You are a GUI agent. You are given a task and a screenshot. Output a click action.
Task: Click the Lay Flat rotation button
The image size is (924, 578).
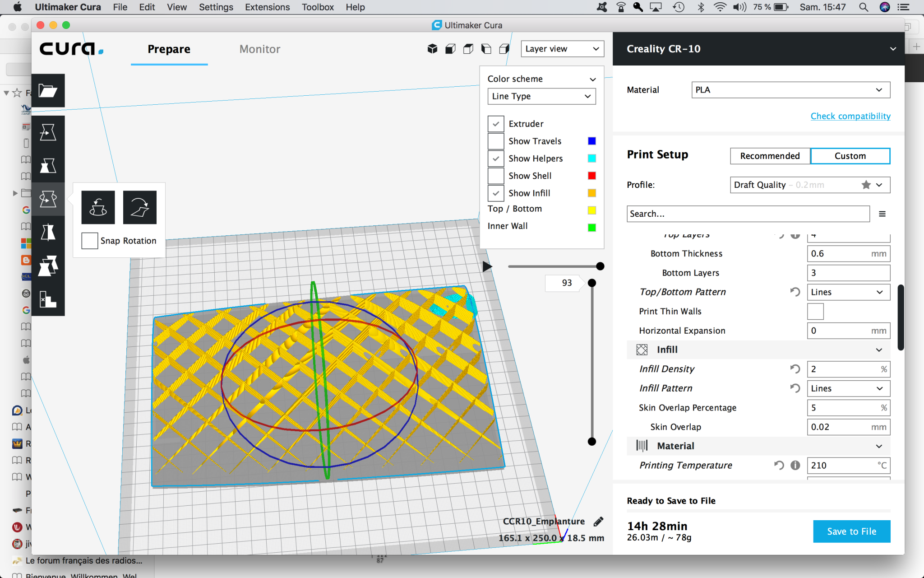(x=140, y=207)
